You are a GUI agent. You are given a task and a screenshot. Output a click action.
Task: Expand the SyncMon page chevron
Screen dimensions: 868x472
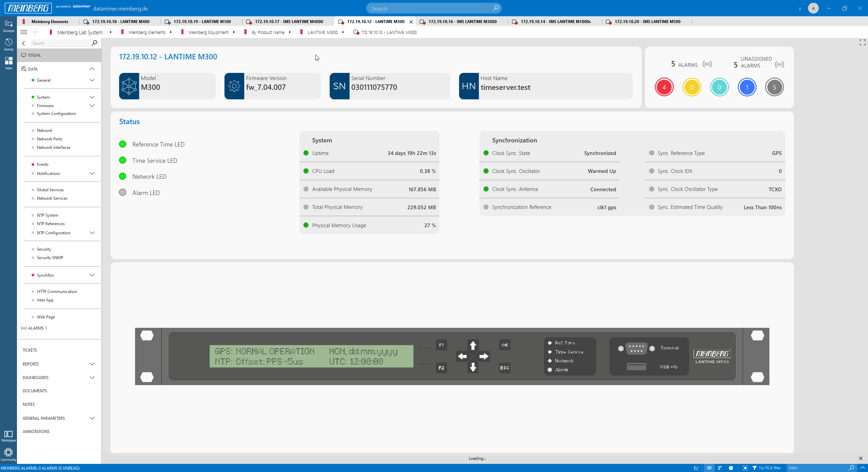tap(92, 275)
